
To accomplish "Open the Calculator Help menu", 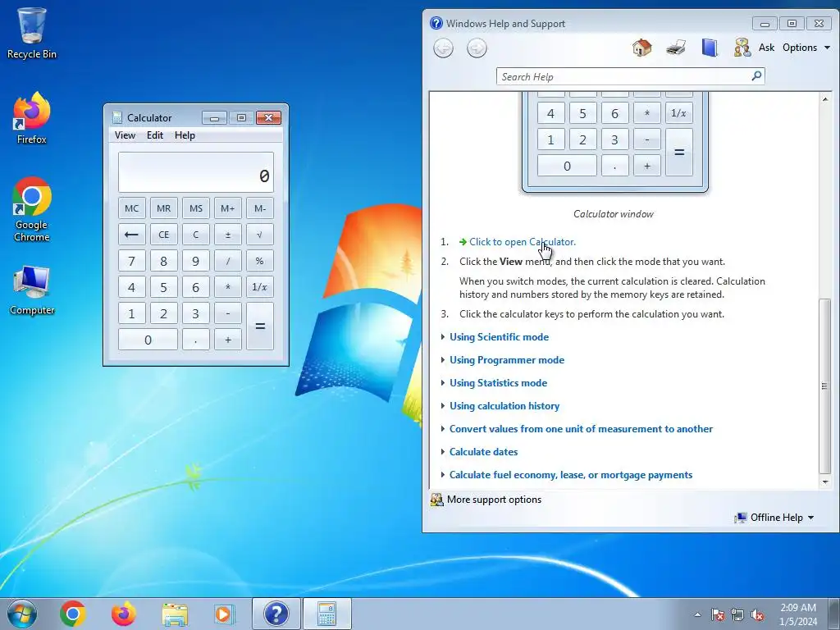I will [x=185, y=135].
